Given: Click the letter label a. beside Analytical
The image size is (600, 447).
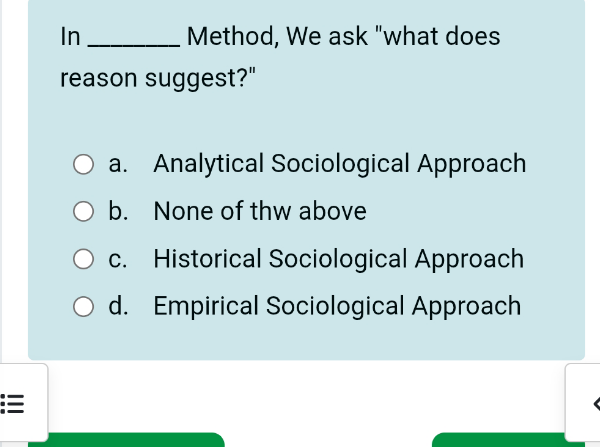Looking at the screenshot, I should 118,164.
